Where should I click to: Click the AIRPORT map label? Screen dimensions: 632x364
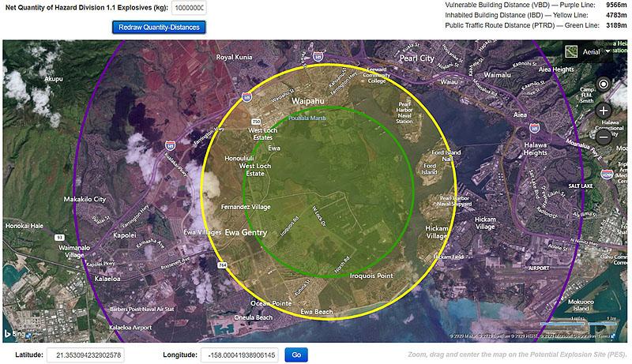coord(539,268)
